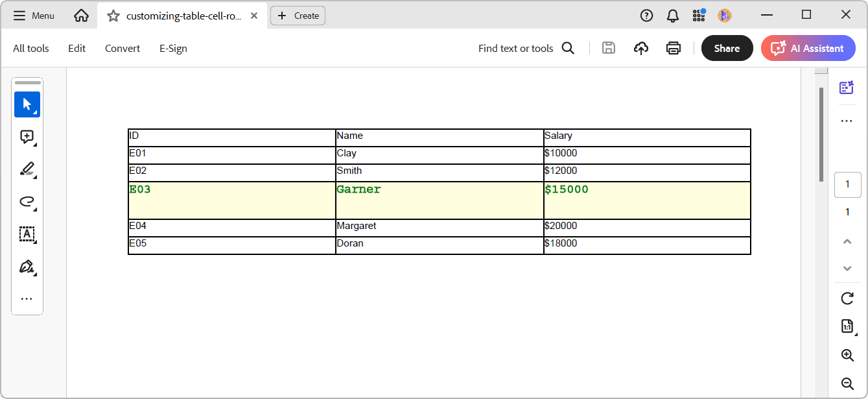The image size is (868, 399).
Task: Open the user profile avatar
Action: tap(725, 16)
